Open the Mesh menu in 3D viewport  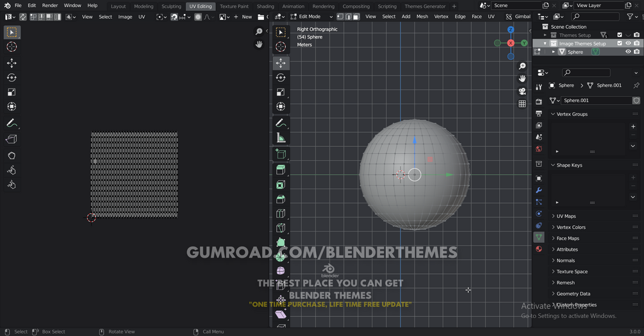coord(422,17)
